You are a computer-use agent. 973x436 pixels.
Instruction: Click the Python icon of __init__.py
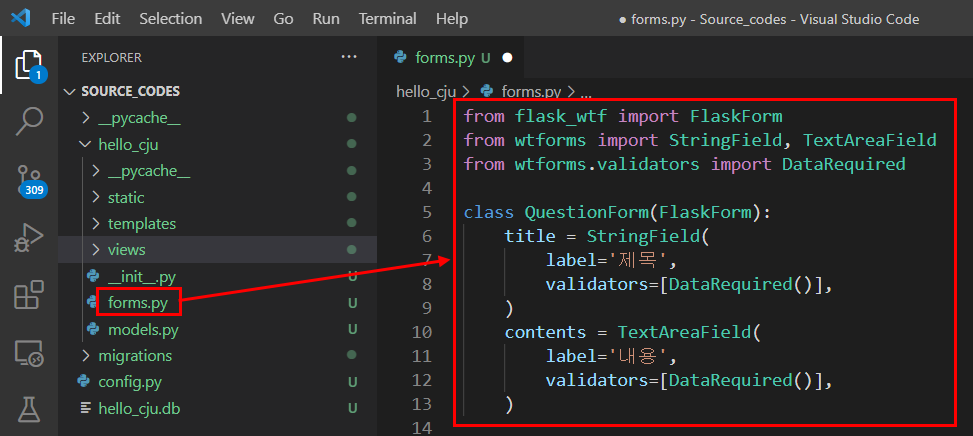pyautogui.click(x=94, y=277)
